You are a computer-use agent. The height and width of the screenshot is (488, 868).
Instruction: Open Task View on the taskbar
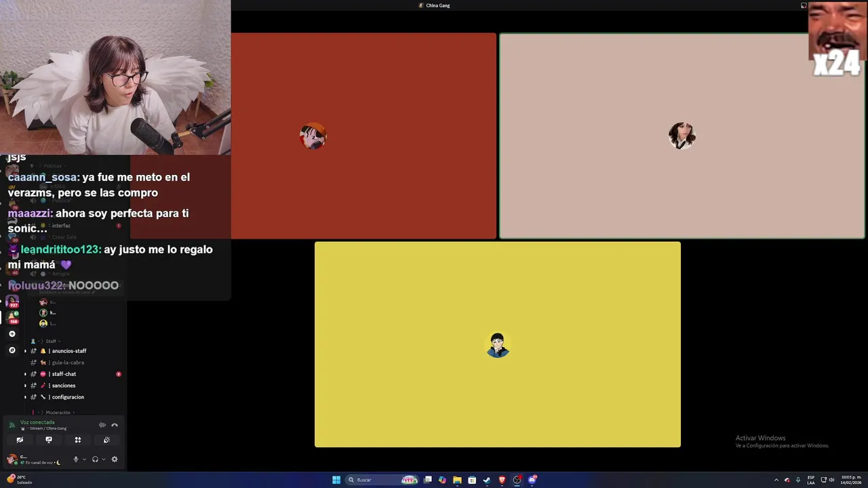pyautogui.click(x=428, y=480)
